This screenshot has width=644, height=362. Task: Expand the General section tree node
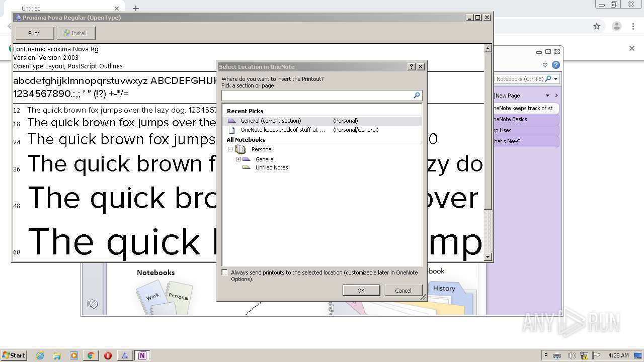click(238, 159)
